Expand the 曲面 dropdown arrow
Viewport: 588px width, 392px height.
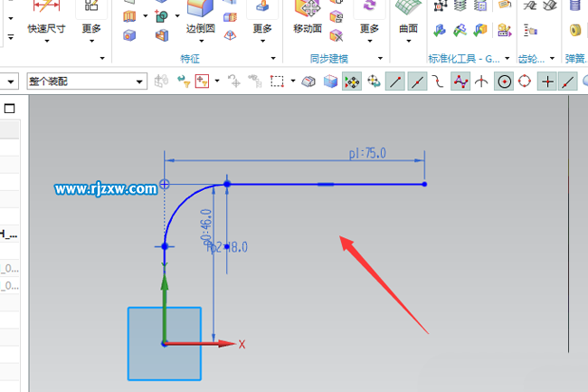point(408,41)
